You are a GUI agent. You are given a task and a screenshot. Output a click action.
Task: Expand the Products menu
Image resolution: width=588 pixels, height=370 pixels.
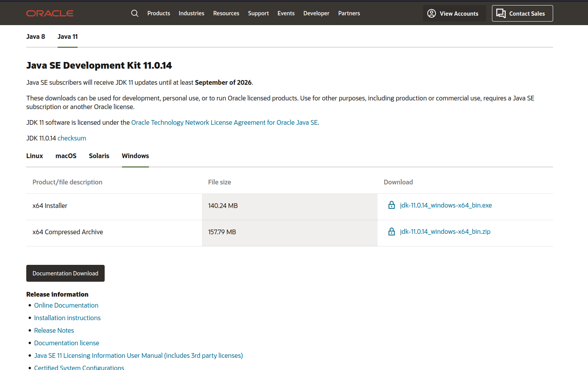tap(158, 13)
